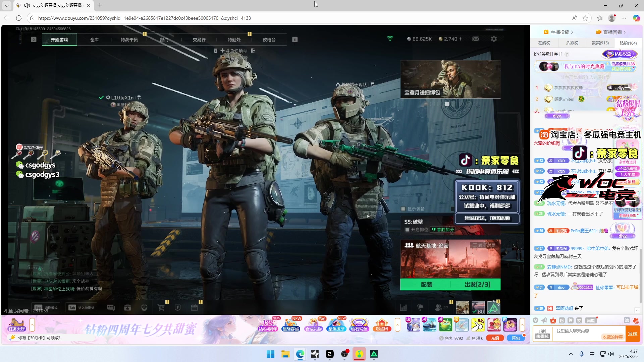Select the 钻粉(164) tab
644x362 pixels.
(628, 43)
